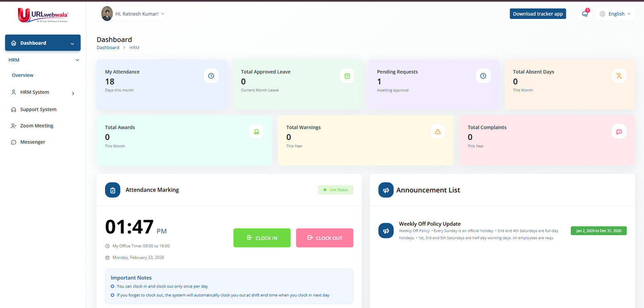Click the award ribbon icon on Total Awards
Viewport: 644px width, 308px height.
click(x=256, y=132)
